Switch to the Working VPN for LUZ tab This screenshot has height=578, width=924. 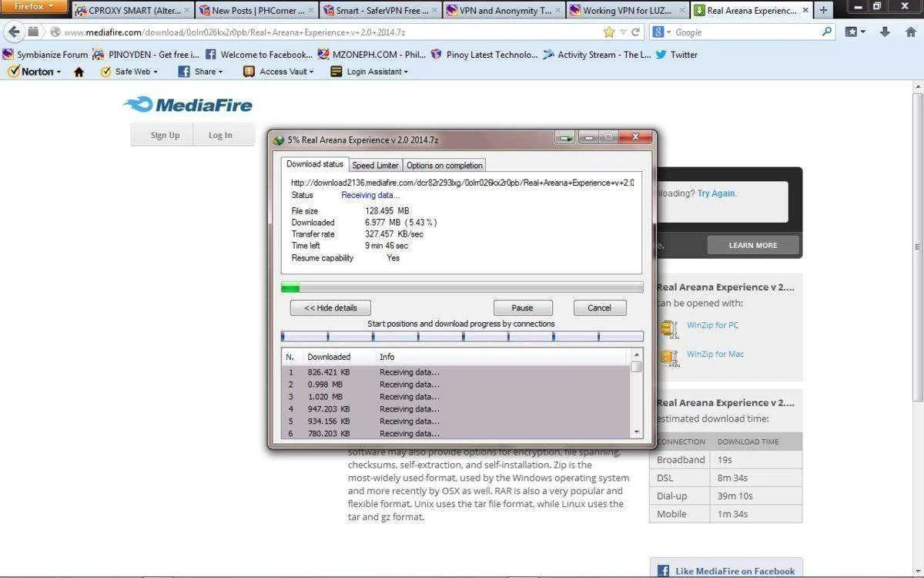[x=626, y=11]
